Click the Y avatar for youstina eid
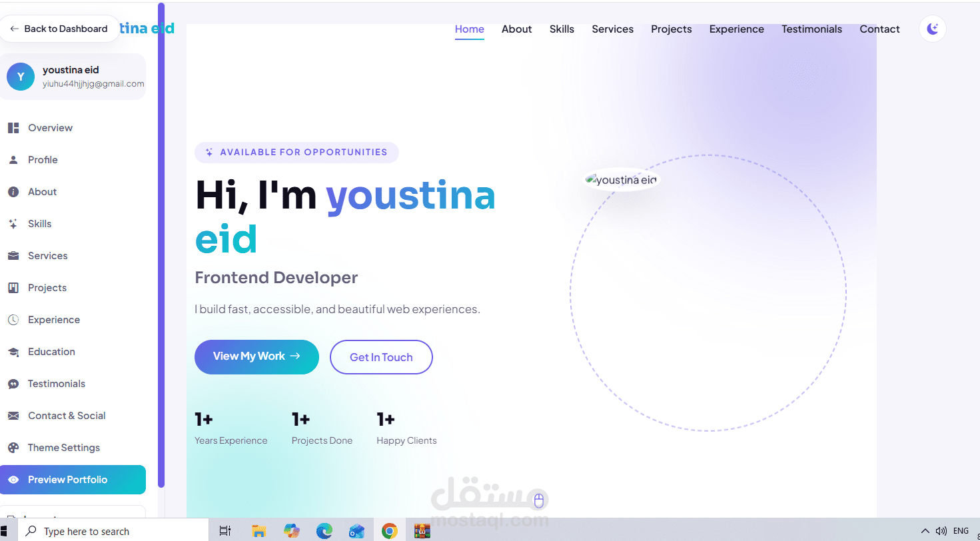 [21, 77]
